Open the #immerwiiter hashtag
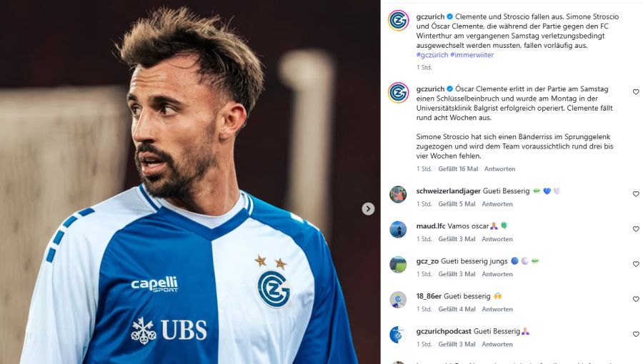This screenshot has width=643, height=364. click(472, 55)
